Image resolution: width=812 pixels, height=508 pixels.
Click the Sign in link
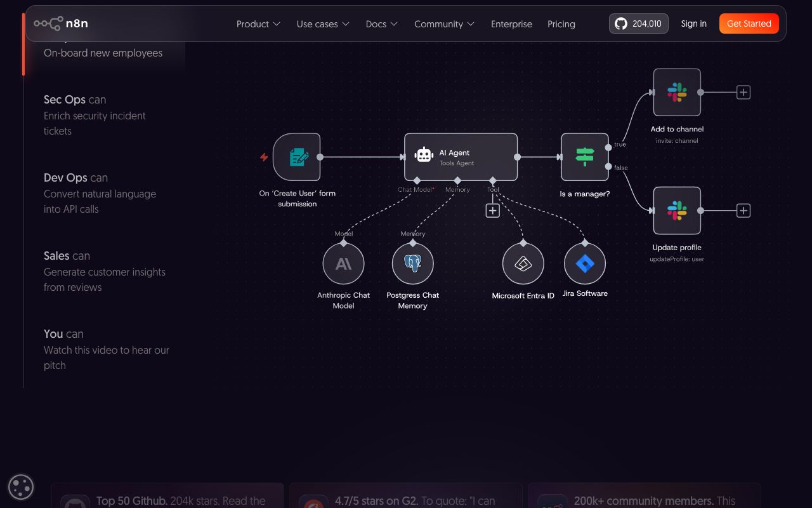[x=693, y=23]
